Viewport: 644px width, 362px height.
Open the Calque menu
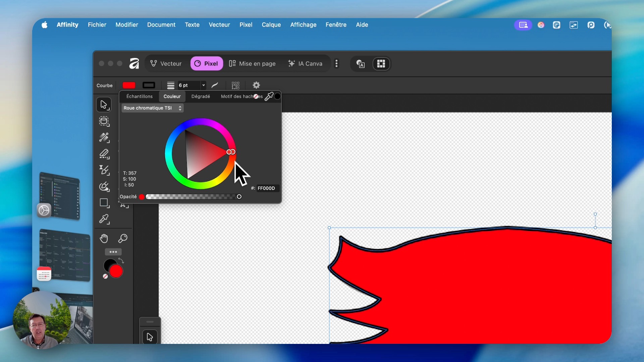tap(271, 25)
